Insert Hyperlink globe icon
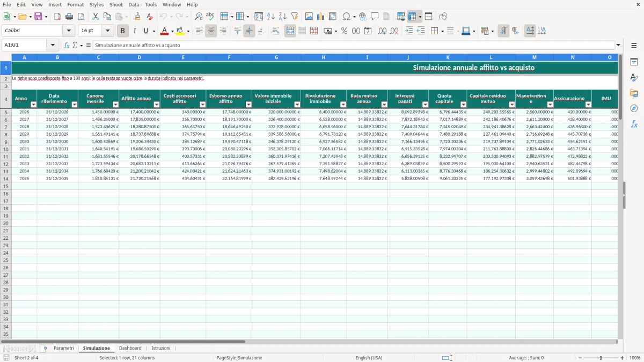 coord(363,17)
